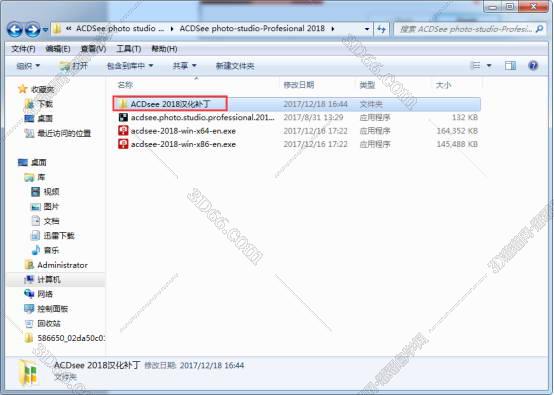Screen dimensions: 554x395
Task: Sort by the 名称 column header
Action: click(x=125, y=85)
